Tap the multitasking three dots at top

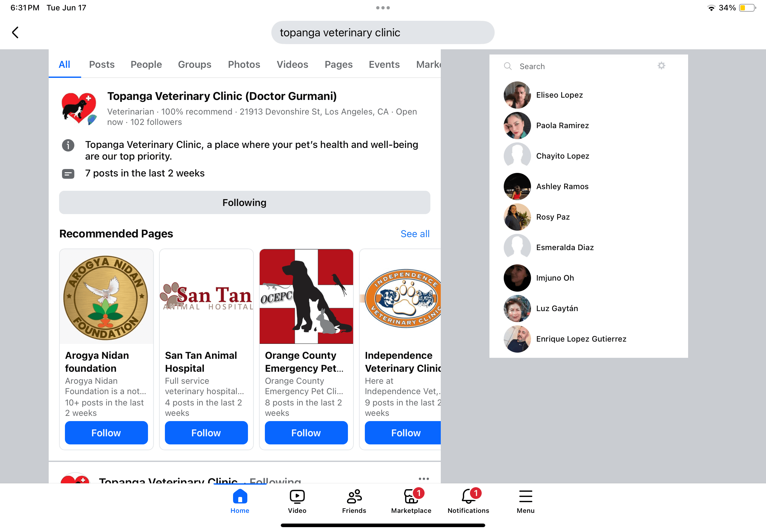click(x=383, y=8)
